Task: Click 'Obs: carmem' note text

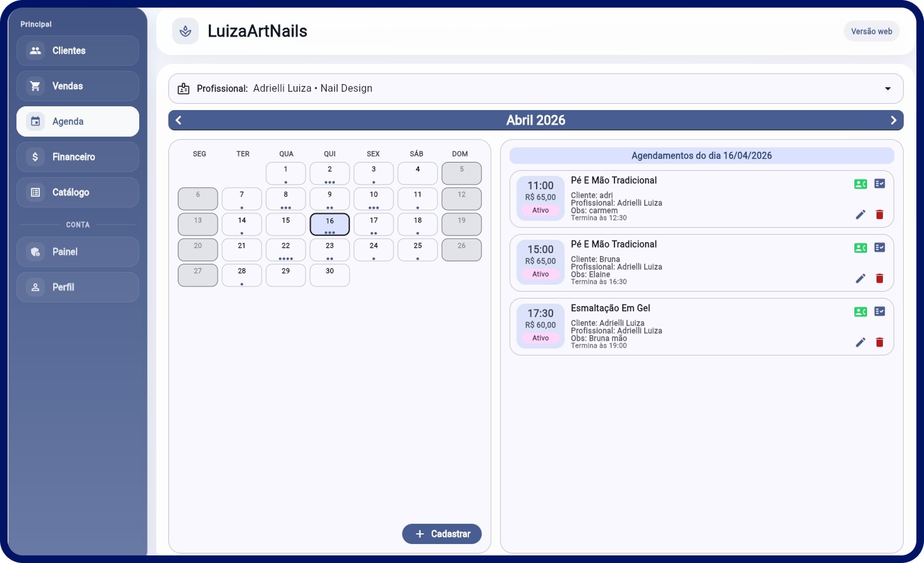Action: (x=594, y=211)
